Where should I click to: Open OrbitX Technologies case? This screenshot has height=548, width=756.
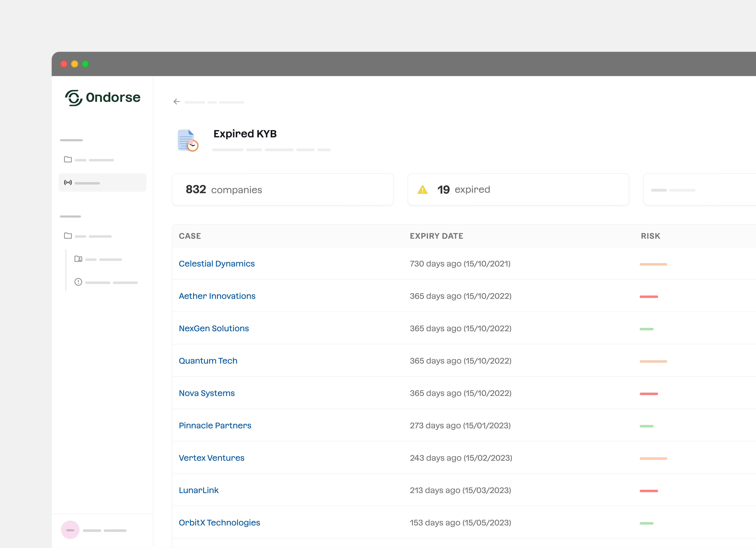pyautogui.click(x=219, y=522)
